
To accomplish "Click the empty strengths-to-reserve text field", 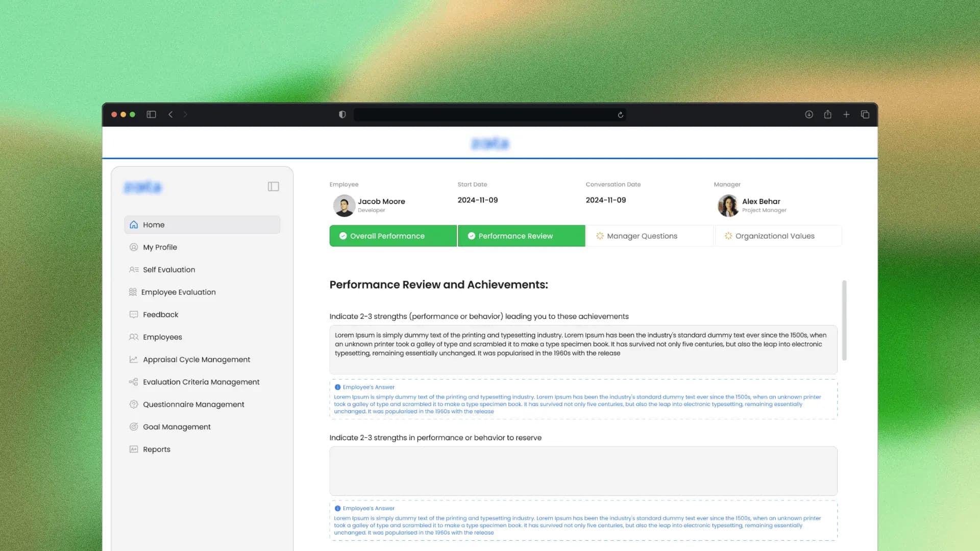I will click(583, 470).
